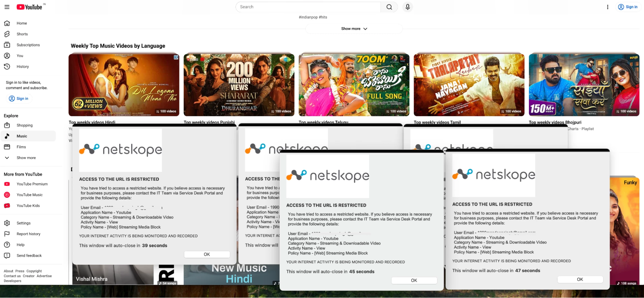This screenshot has height=298, width=644.
Task: Open Help in sidebar
Action: click(28, 244)
